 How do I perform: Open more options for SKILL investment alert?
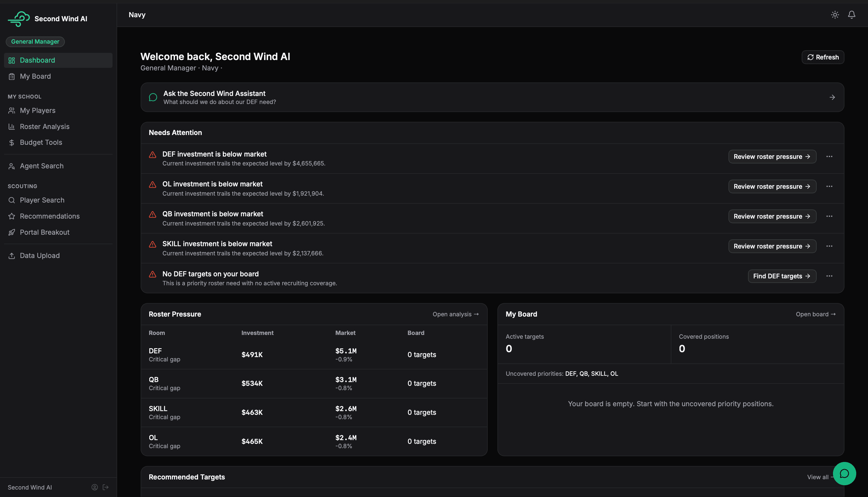point(829,246)
